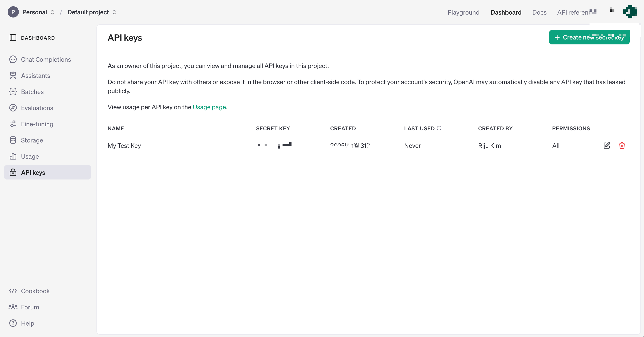Screen dimensions: 644x337
Task: Delete My Test Key with trash icon
Action: click(x=622, y=146)
